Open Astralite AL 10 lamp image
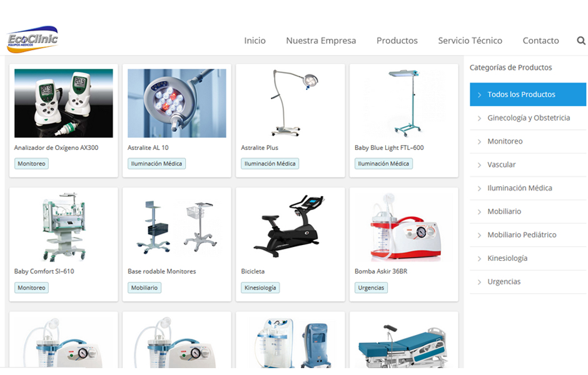Screen dimensions: 588x375 176,103
